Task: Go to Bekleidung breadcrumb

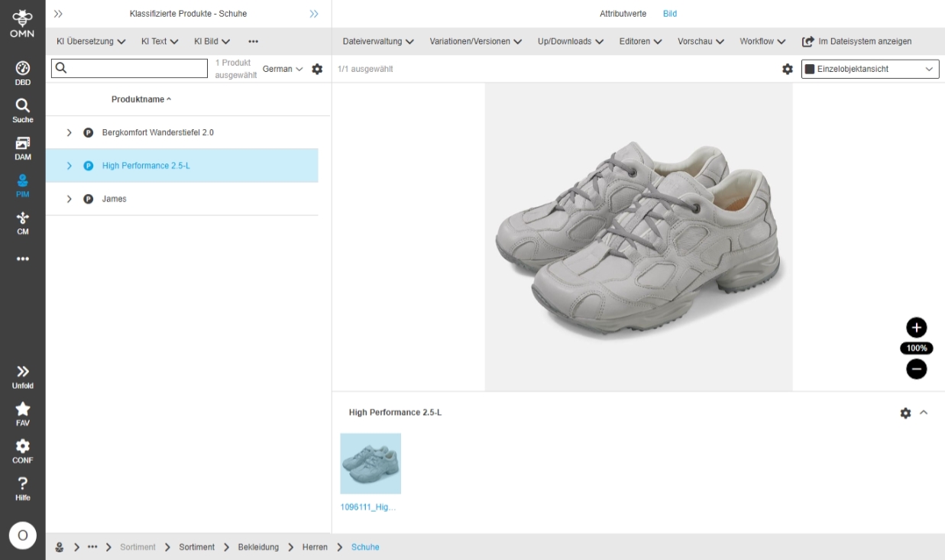Action: (257, 547)
